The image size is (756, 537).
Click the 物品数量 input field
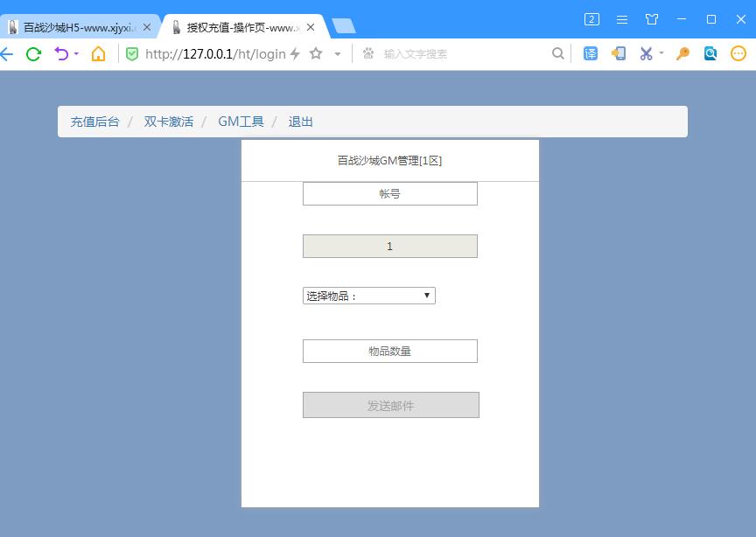[x=389, y=351]
